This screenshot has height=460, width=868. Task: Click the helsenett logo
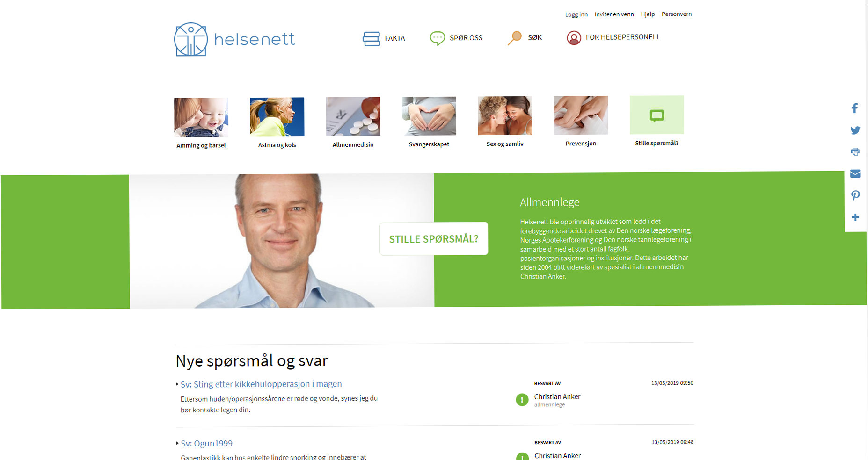pyautogui.click(x=234, y=39)
